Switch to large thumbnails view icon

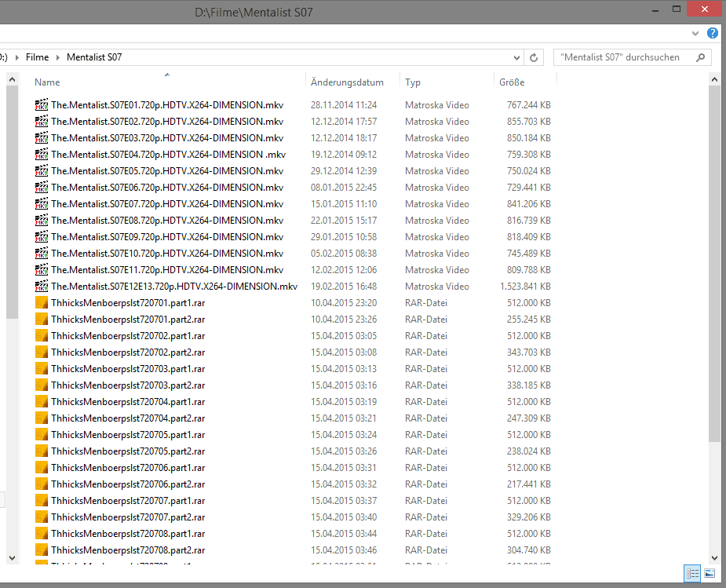click(x=710, y=574)
